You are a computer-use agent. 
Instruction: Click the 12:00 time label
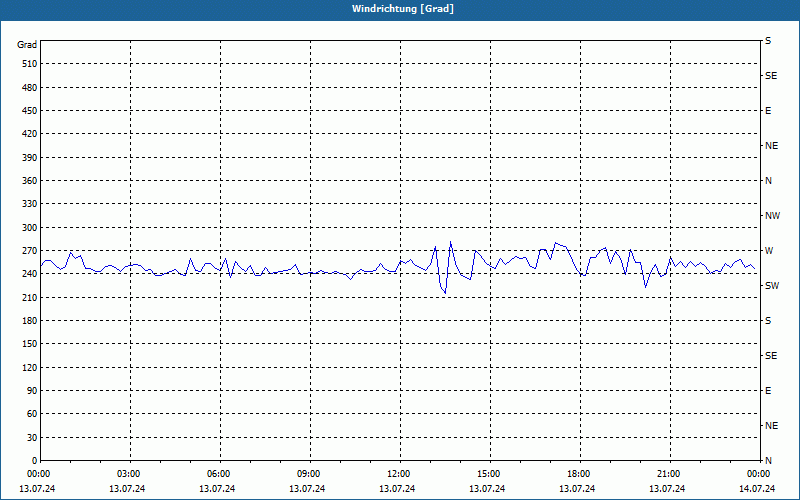(x=398, y=474)
